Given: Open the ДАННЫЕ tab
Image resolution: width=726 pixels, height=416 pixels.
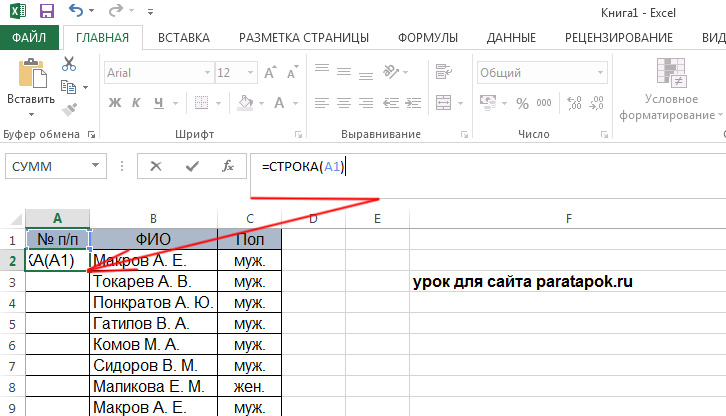Looking at the screenshot, I should click(x=511, y=38).
